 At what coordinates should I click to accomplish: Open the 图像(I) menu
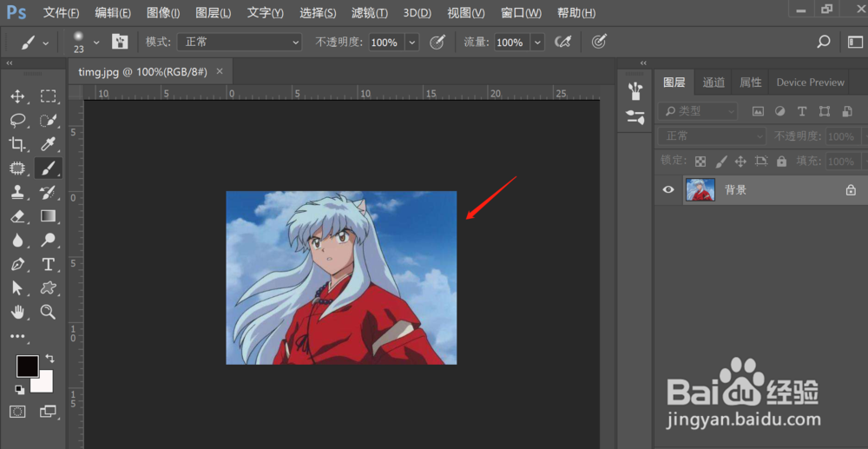coord(163,13)
